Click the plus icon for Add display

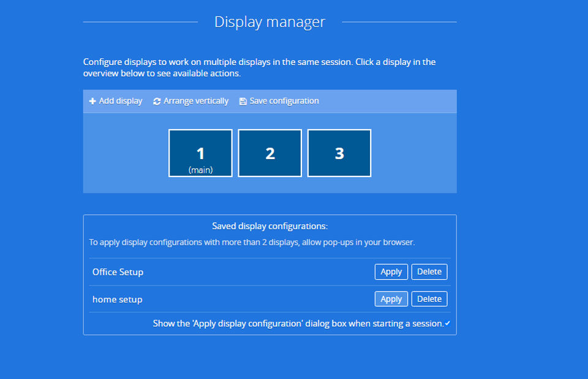click(92, 101)
